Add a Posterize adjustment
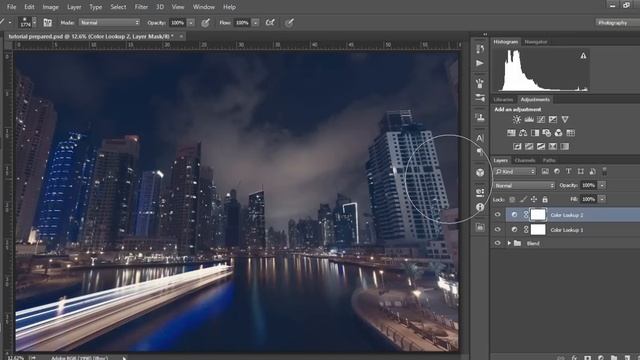Viewport: 640px width, 360px height. click(x=529, y=147)
